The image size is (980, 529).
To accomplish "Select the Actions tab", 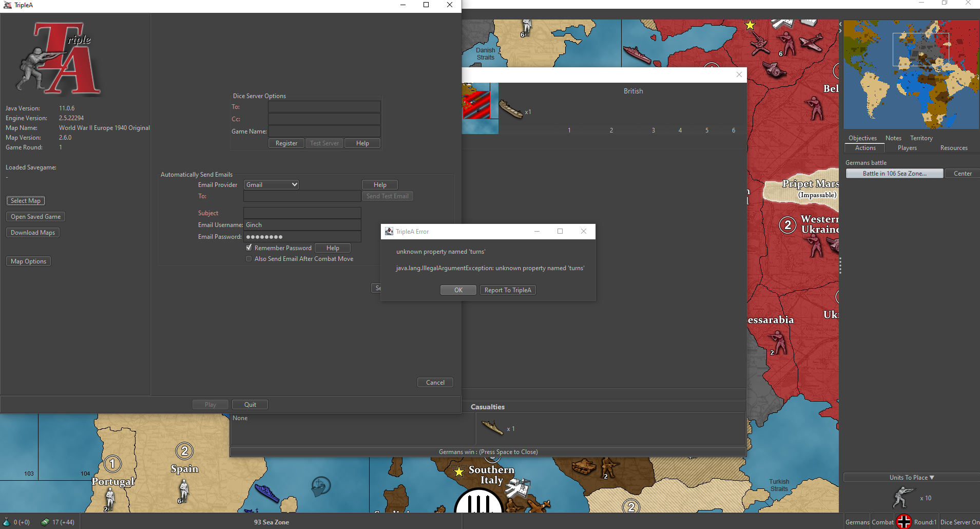I will coord(865,148).
